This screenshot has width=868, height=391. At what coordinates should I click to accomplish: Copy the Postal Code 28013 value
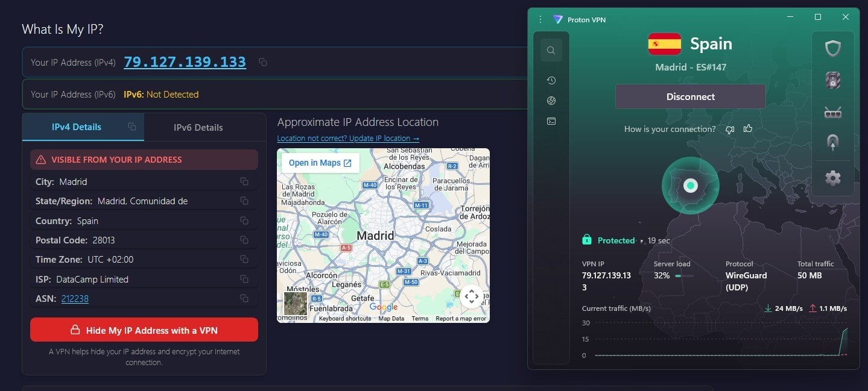(x=244, y=240)
